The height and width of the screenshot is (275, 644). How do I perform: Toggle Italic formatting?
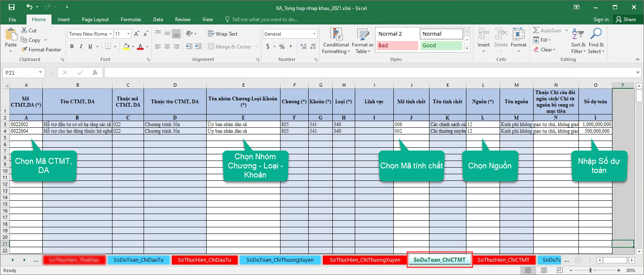pos(81,46)
